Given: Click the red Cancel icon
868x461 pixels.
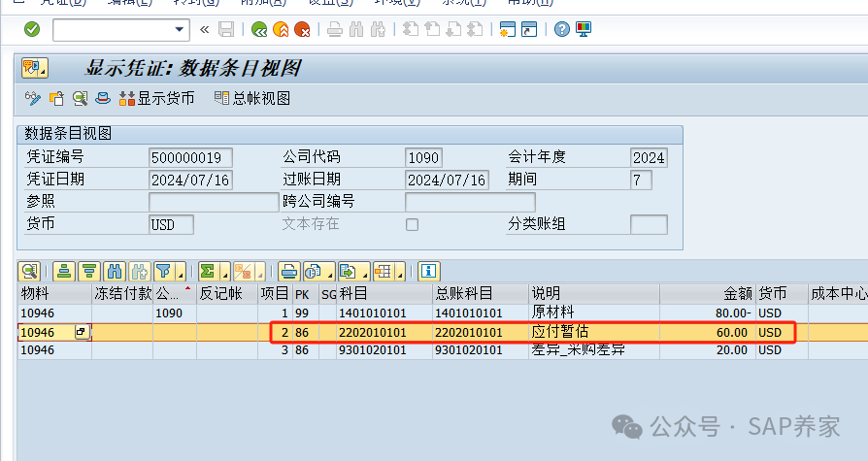Looking at the screenshot, I should pos(302,29).
